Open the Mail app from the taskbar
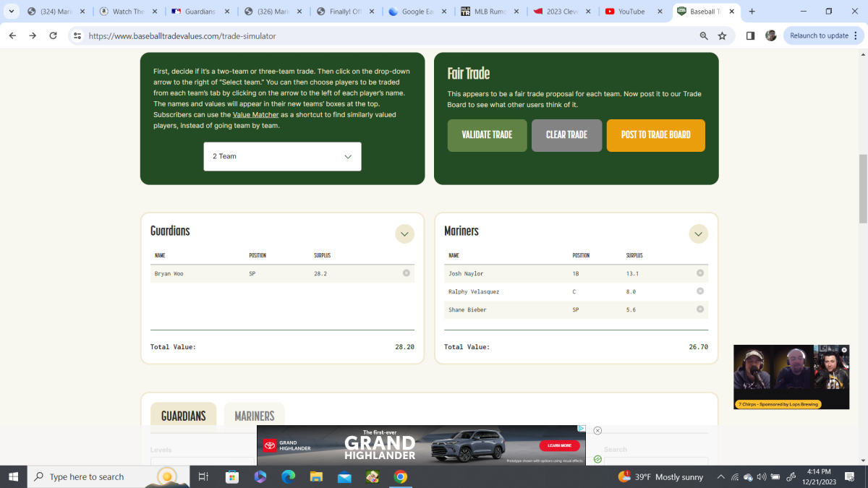This screenshot has height=488, width=868. pyautogui.click(x=344, y=476)
